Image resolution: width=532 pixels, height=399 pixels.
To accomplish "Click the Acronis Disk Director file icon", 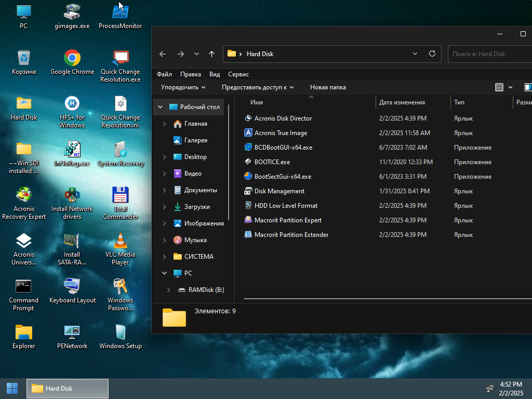I will pyautogui.click(x=248, y=118).
